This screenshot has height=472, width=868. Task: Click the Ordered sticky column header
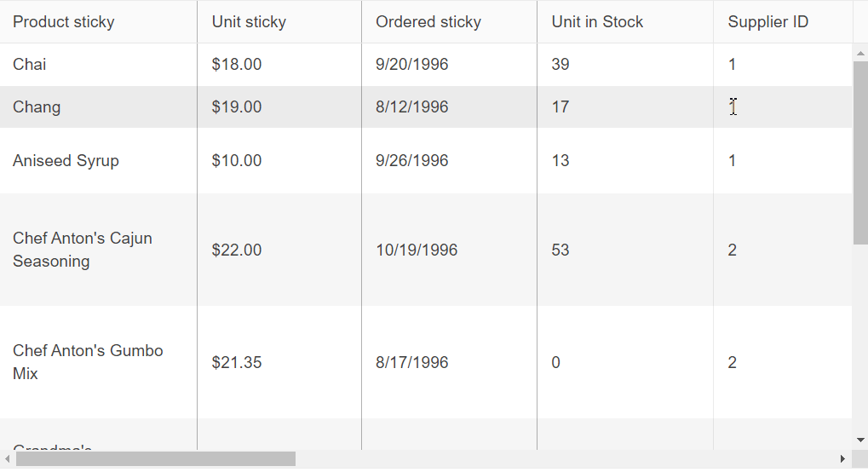coord(428,22)
